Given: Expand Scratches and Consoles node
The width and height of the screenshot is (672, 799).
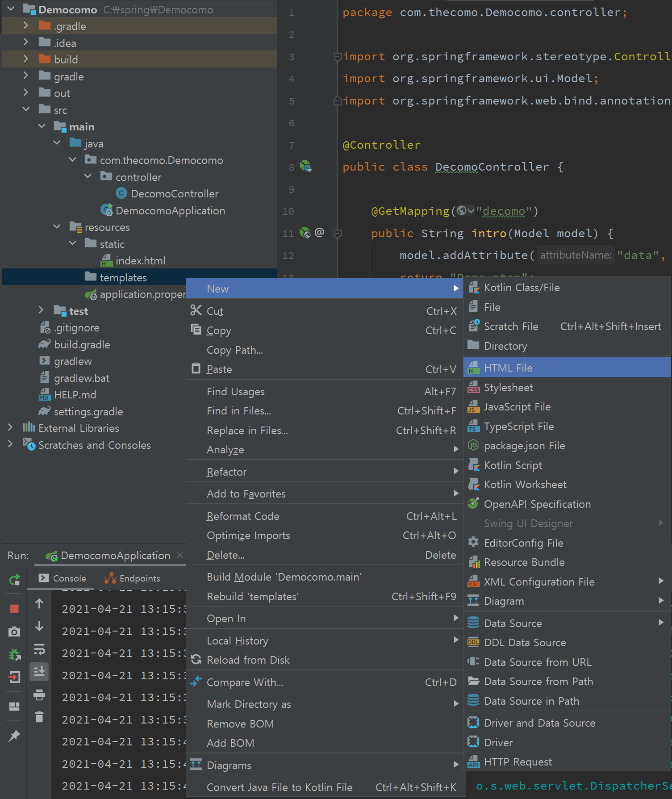Looking at the screenshot, I should pos(10,444).
